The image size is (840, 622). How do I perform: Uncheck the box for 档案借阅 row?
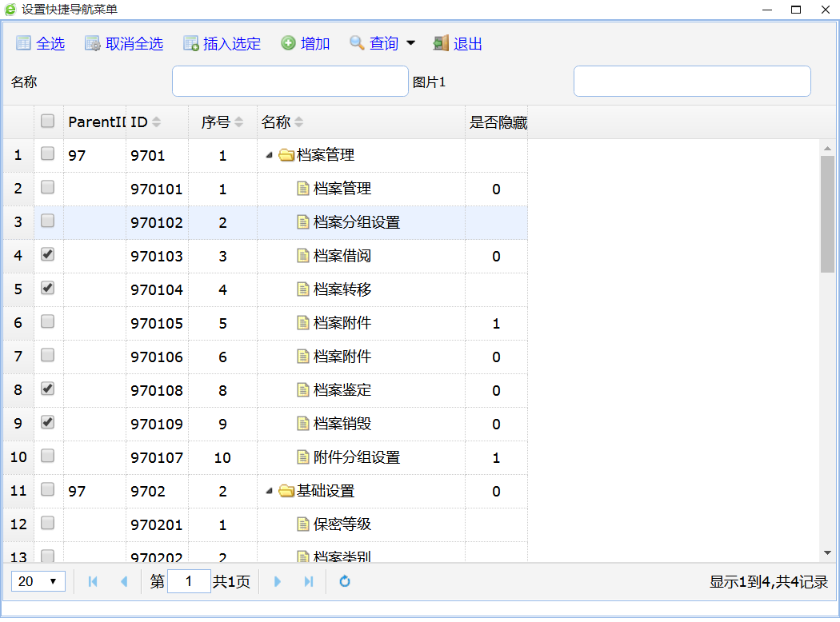pos(48,254)
